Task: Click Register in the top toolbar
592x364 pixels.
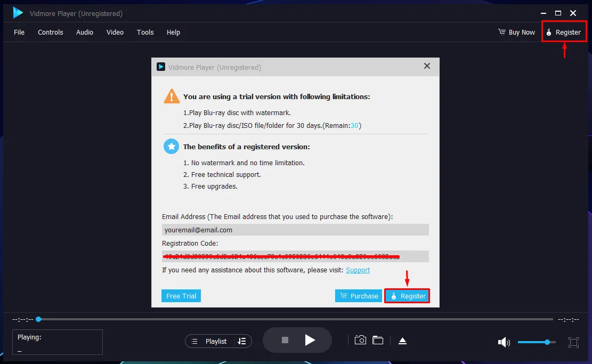Action: tap(564, 32)
